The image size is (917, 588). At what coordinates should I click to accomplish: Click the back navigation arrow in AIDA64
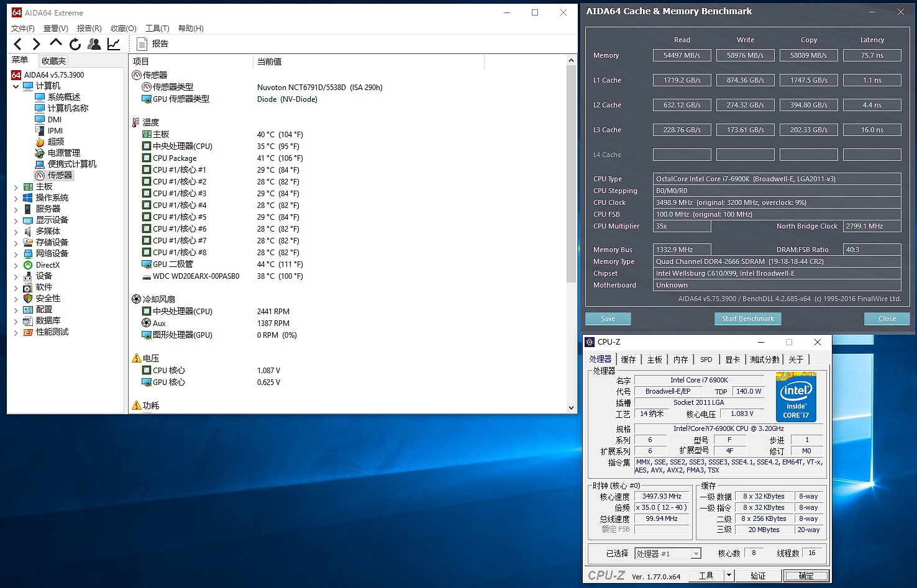(x=17, y=43)
